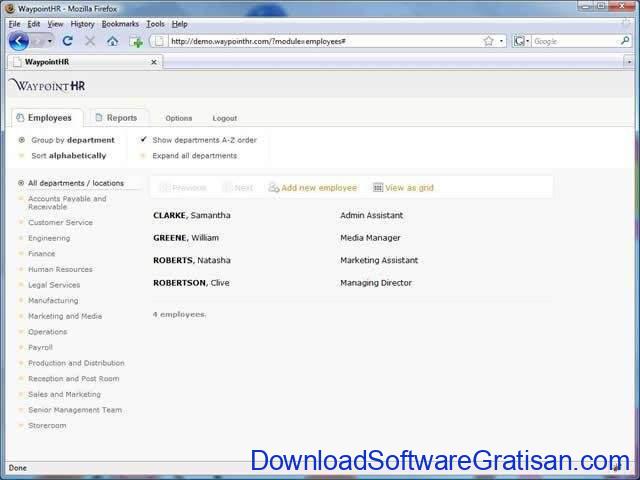Click the Media Manager job title
The height and width of the screenshot is (480, 640).
tap(370, 238)
